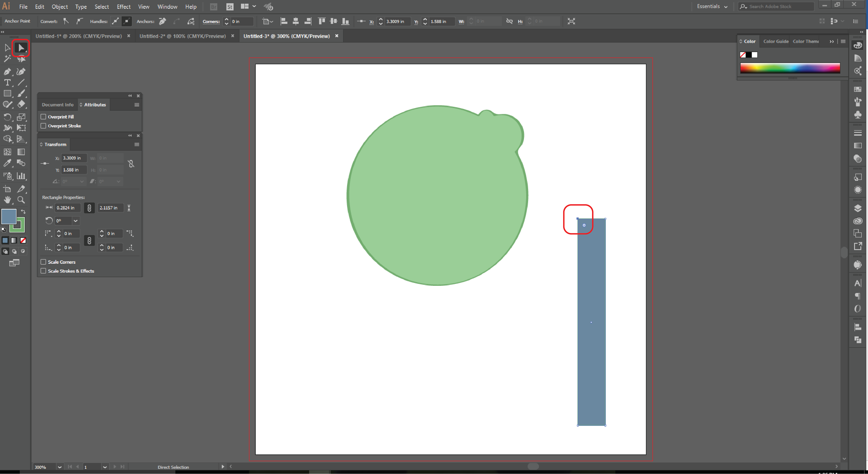Open the Object menu

click(60, 7)
